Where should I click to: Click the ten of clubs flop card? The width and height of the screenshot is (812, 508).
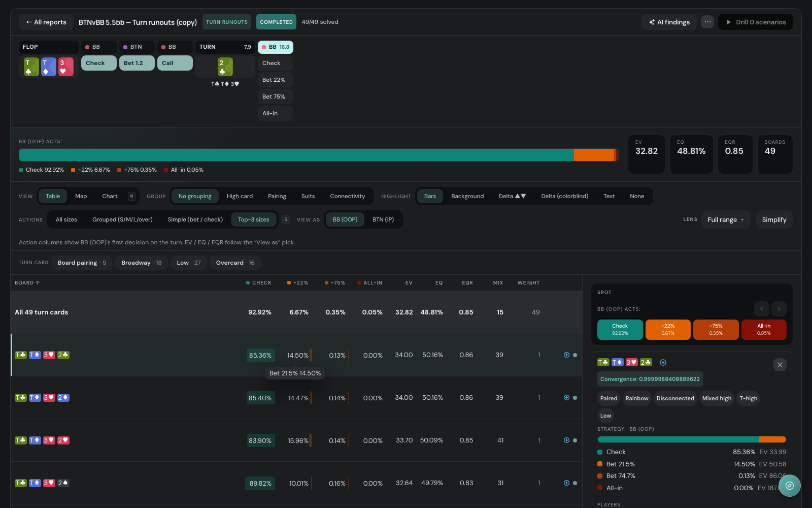click(x=31, y=67)
